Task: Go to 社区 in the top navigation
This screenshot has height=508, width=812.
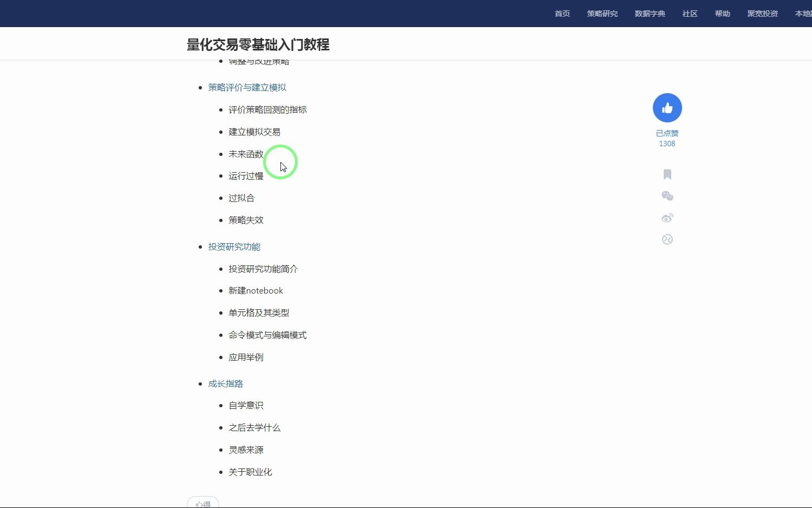Action: coord(690,14)
